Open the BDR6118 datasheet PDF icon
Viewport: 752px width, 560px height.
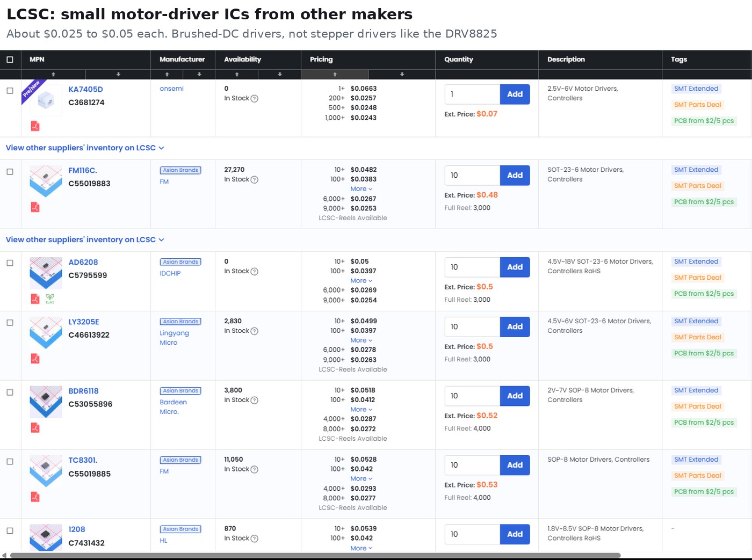pos(35,428)
